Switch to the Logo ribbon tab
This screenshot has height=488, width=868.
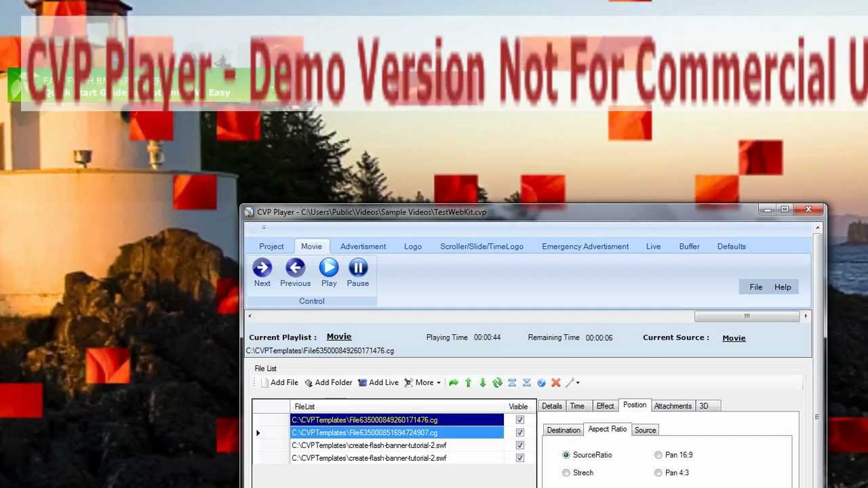[413, 247]
